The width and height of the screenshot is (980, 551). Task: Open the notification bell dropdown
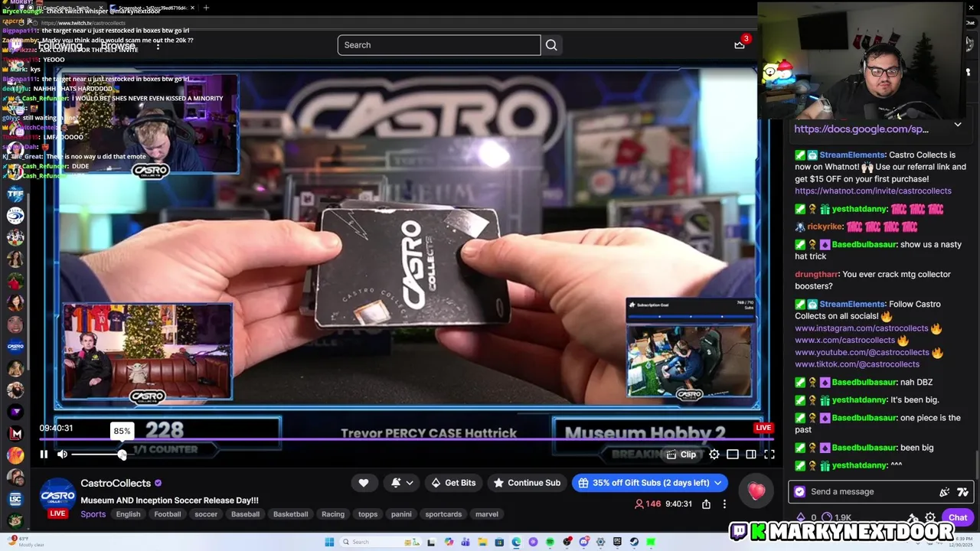coord(402,483)
